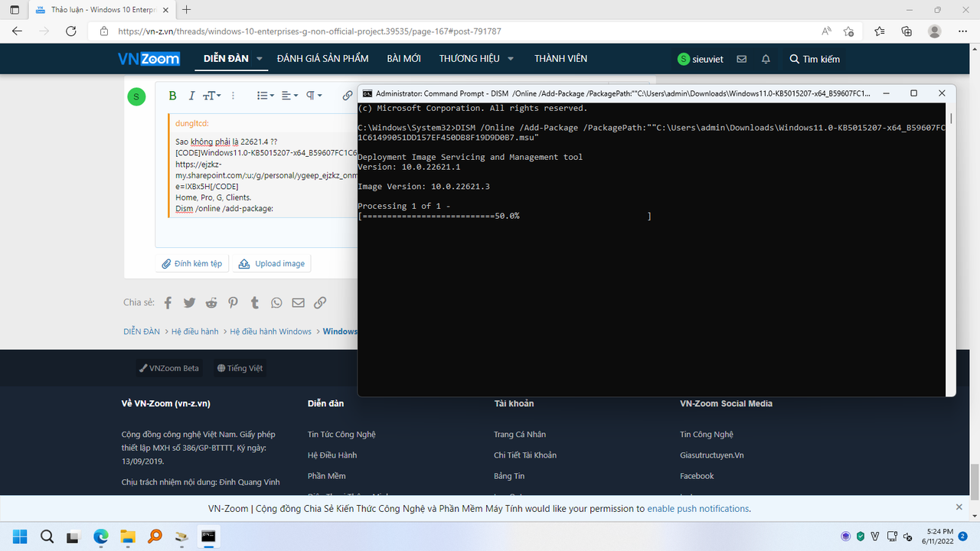Open the Collections icon
Screen dimensions: 980x551
pos(906,31)
